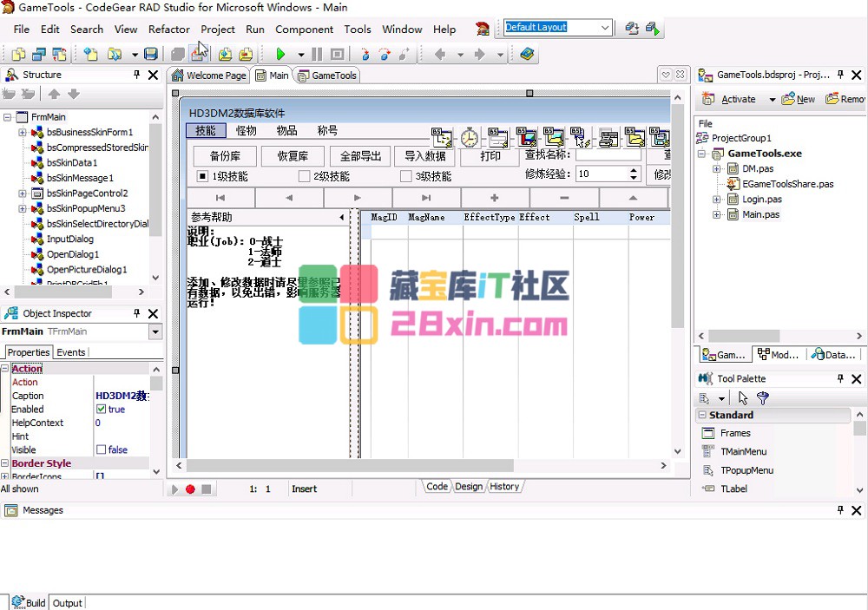Click the designer horizontal scrollbar thumb
The image size is (868, 610).
350,465
